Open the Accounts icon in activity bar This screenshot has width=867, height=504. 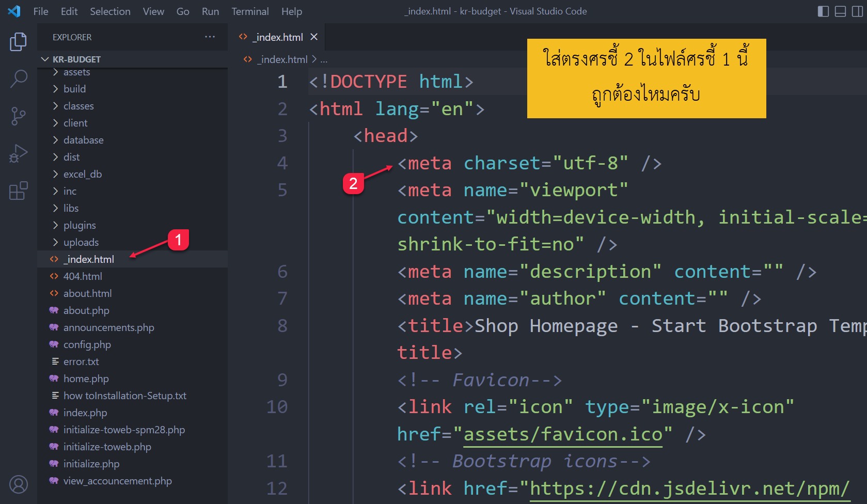point(19,484)
